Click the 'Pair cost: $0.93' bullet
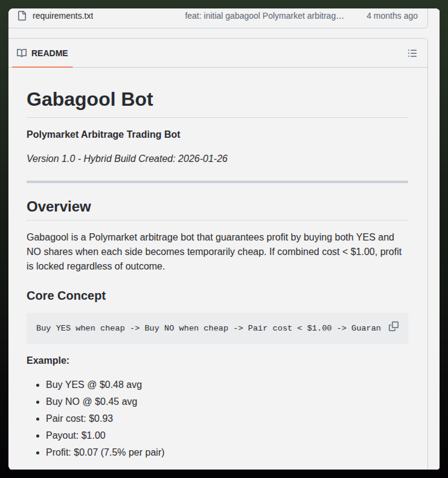The width and height of the screenshot is (448, 478). 79,419
